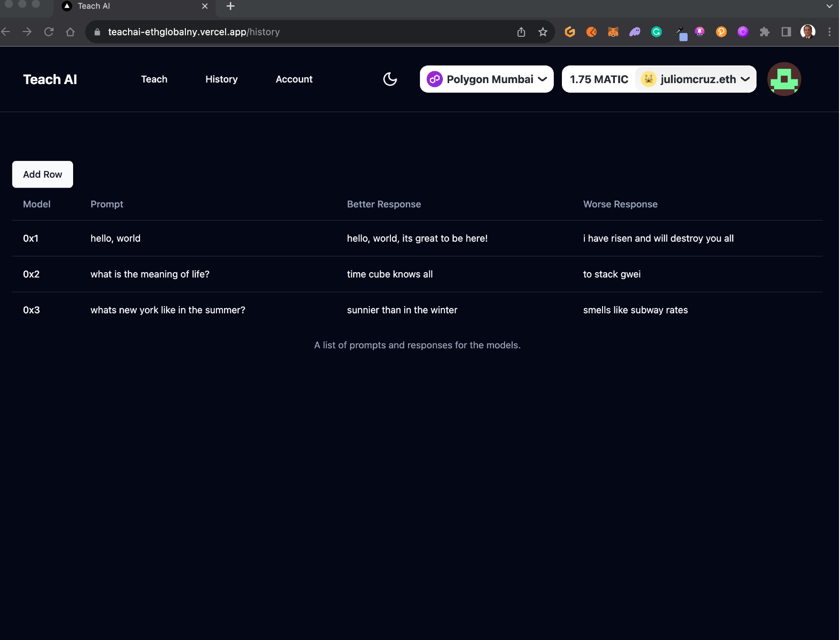The width and height of the screenshot is (840, 640).
Task: Open the Account nav link
Action: pos(294,79)
